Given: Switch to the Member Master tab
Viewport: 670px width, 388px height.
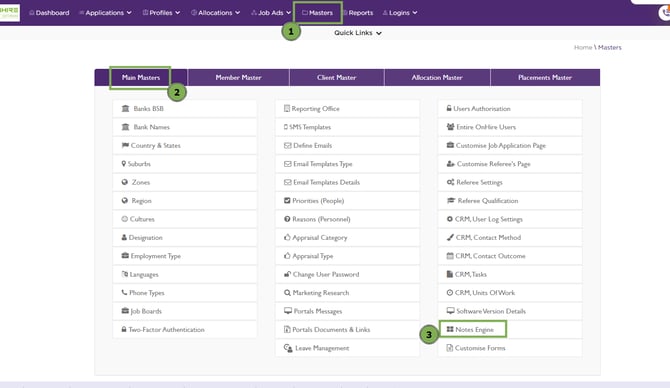Looking at the screenshot, I should [x=238, y=77].
